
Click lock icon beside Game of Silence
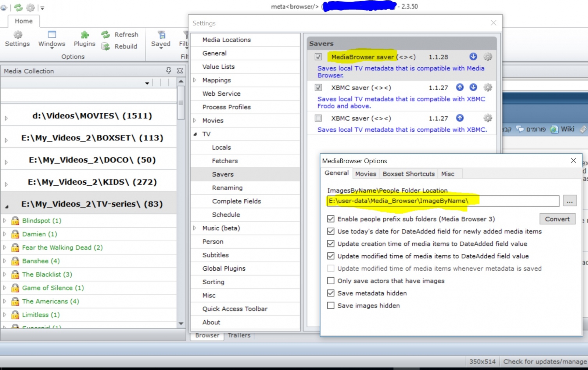click(x=15, y=288)
